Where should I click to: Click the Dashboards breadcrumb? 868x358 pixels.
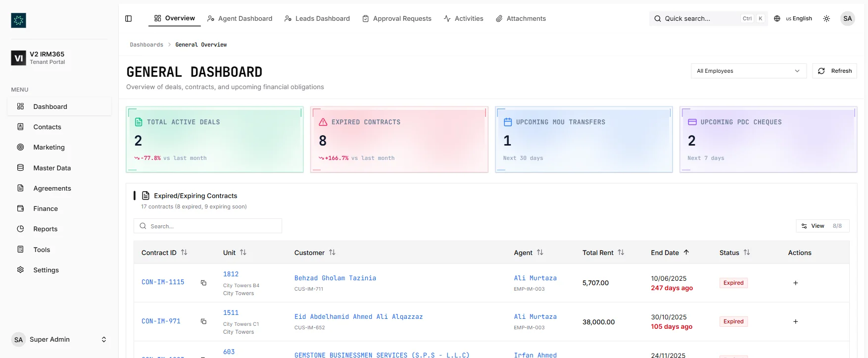pos(146,45)
